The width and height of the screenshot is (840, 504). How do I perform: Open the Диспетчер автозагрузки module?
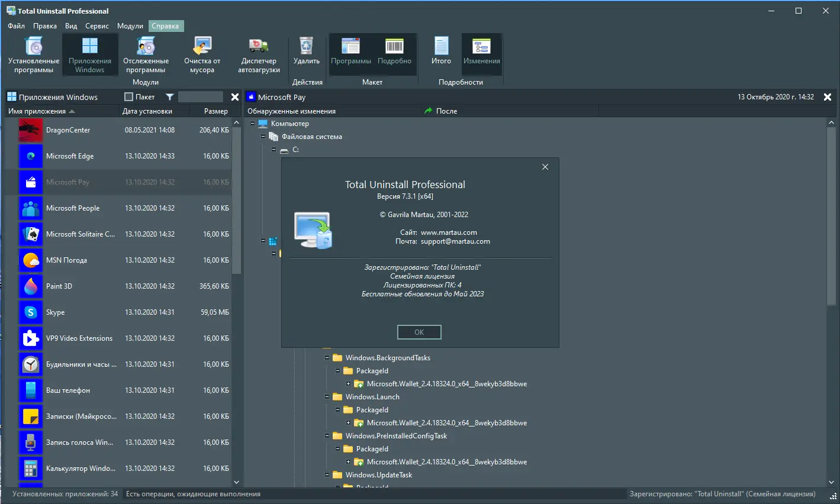pos(258,54)
